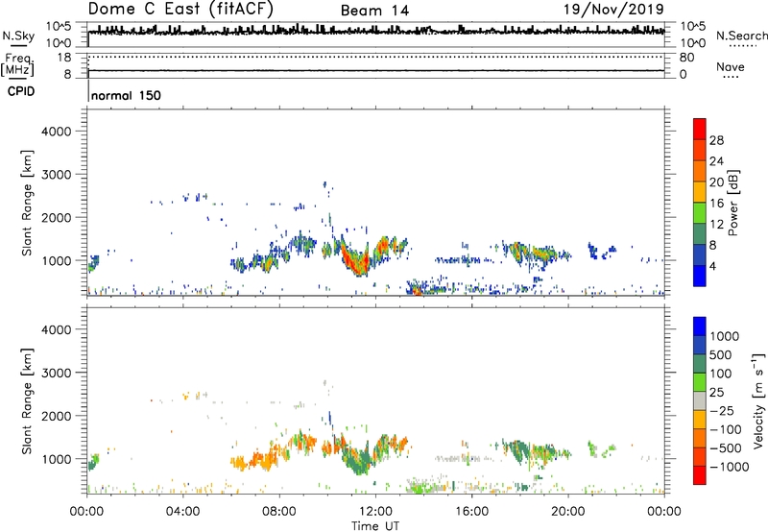Click the '18' tick on frequency axis

coord(64,58)
